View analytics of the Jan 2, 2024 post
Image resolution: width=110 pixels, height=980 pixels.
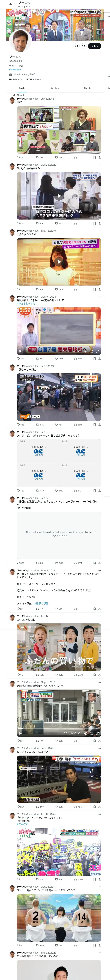[75, 425]
